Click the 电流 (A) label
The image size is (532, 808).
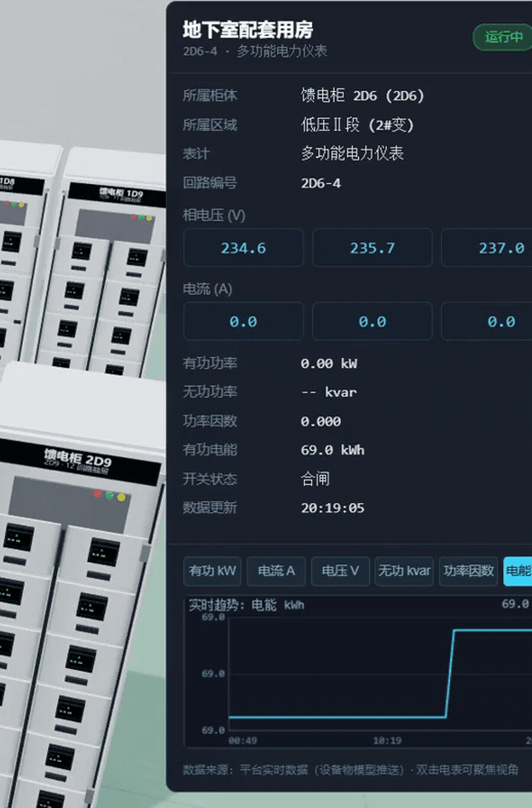(x=207, y=289)
